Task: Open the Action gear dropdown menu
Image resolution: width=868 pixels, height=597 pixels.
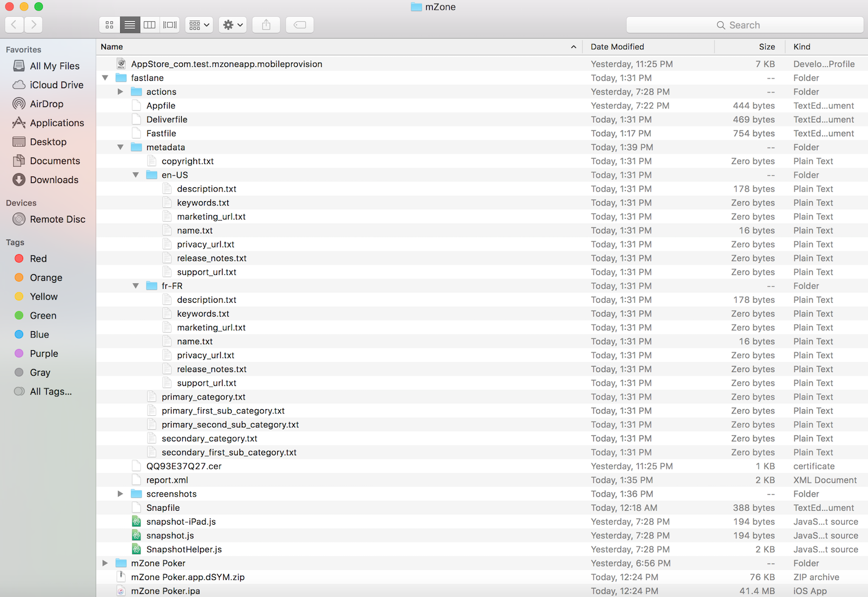Action: click(232, 25)
